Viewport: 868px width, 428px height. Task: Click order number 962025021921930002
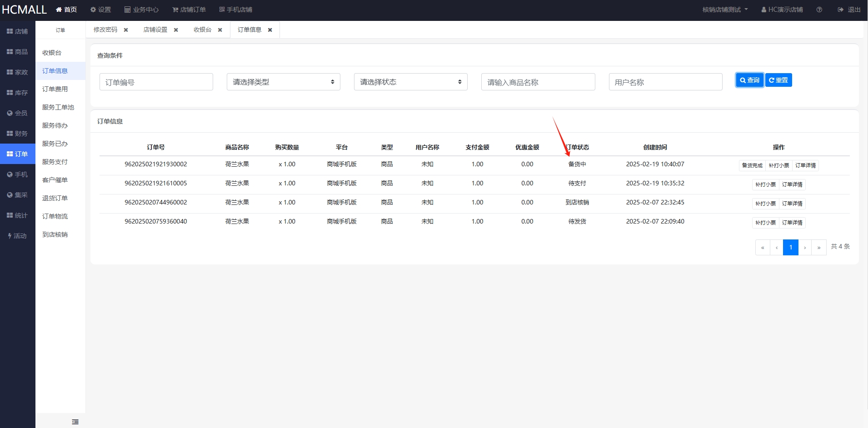pyautogui.click(x=156, y=164)
